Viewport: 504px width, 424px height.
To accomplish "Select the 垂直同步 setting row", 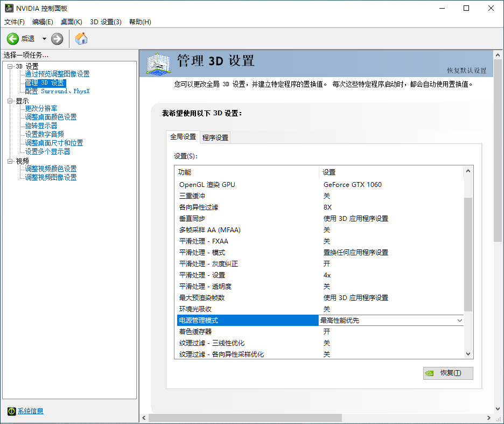I will [x=320, y=218].
